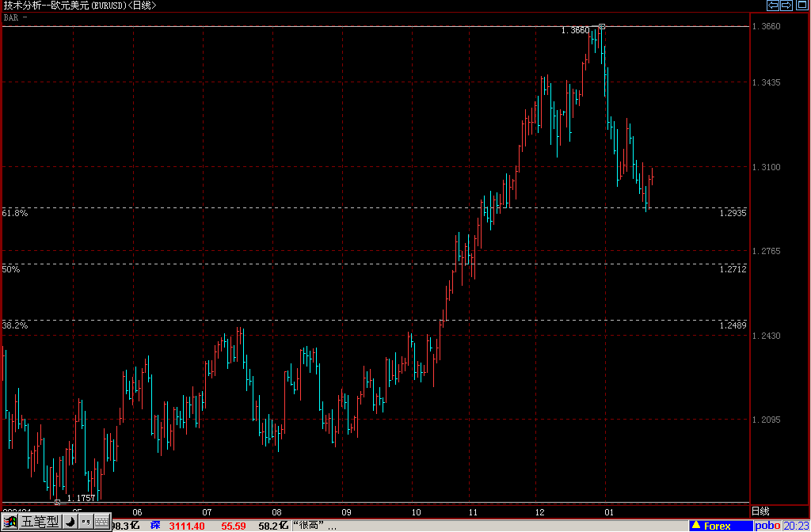Click the 58.2亿 turnover value in status bar
Viewport: 811px width, 532px height.
pyautogui.click(x=272, y=526)
